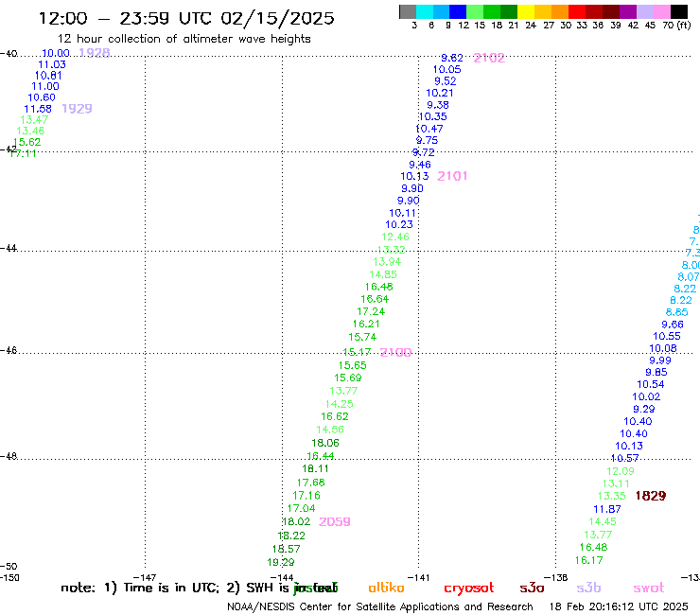
Task: Select the bright red legend swatch
Action: (x=577, y=11)
